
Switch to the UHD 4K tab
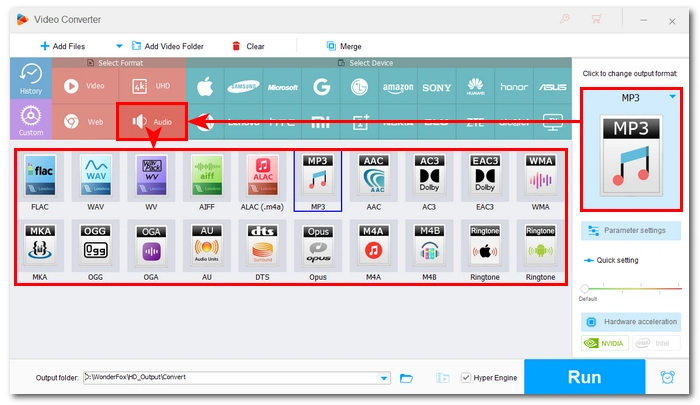pos(152,86)
